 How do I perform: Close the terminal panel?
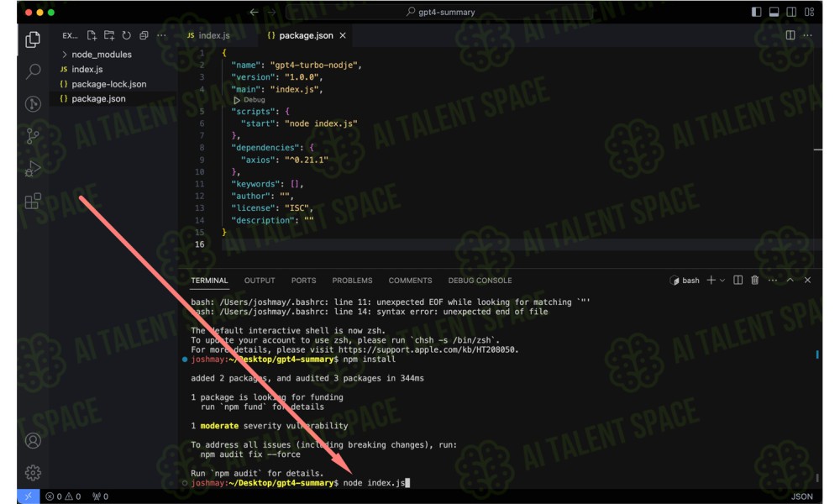point(808,280)
